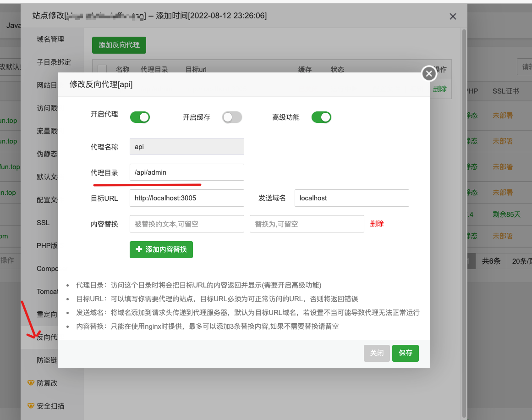Disable the 开启代理 switch
Screen dimensions: 532x420
tap(140, 117)
